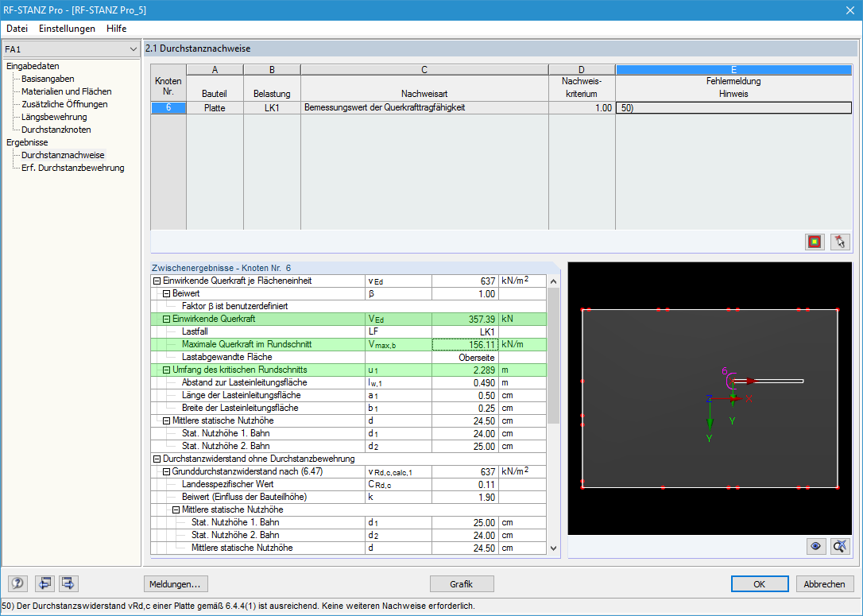Viewport: 863px width, 616px height.
Task: Click the u1 value 2.289
Action: click(465, 370)
